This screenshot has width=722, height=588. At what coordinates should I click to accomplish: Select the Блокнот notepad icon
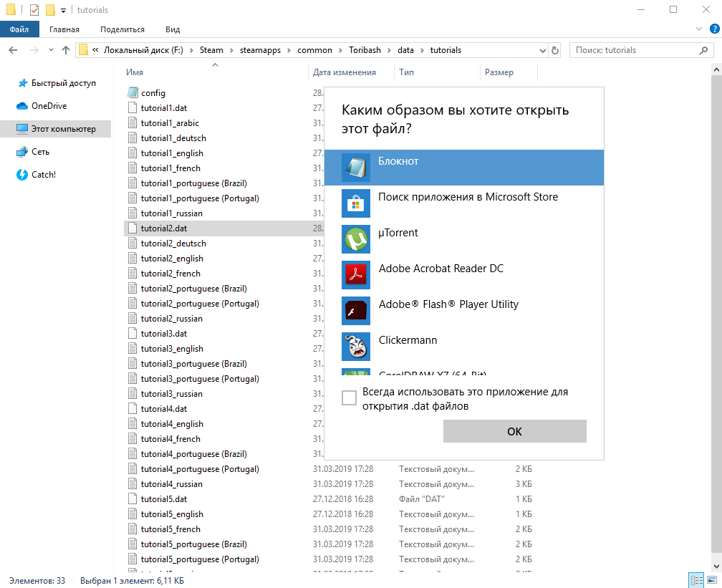click(x=356, y=168)
